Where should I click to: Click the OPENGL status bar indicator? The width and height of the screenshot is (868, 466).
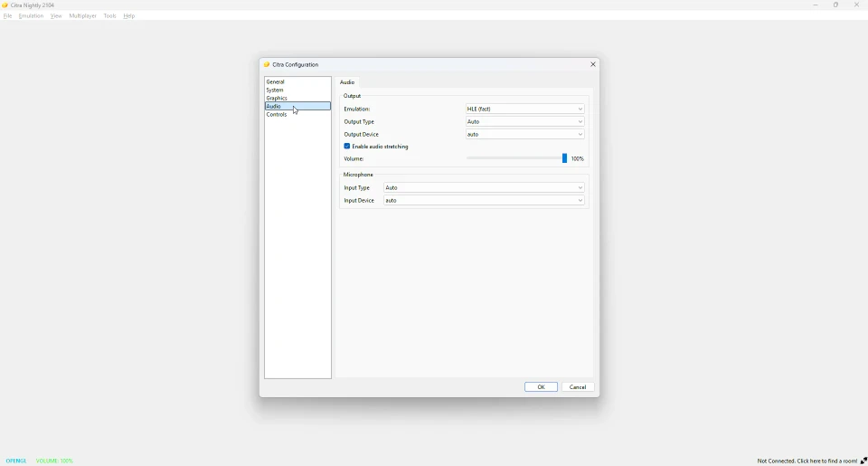16,461
